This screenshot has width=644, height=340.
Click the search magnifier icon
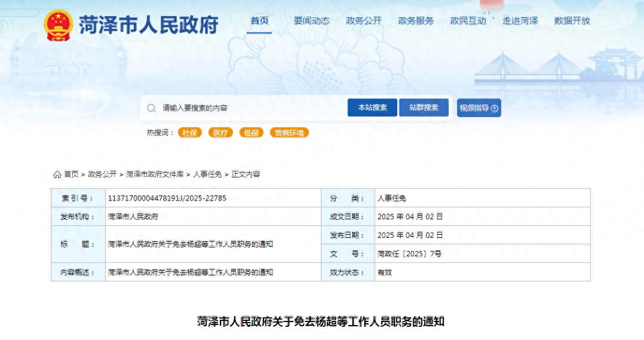(x=151, y=108)
